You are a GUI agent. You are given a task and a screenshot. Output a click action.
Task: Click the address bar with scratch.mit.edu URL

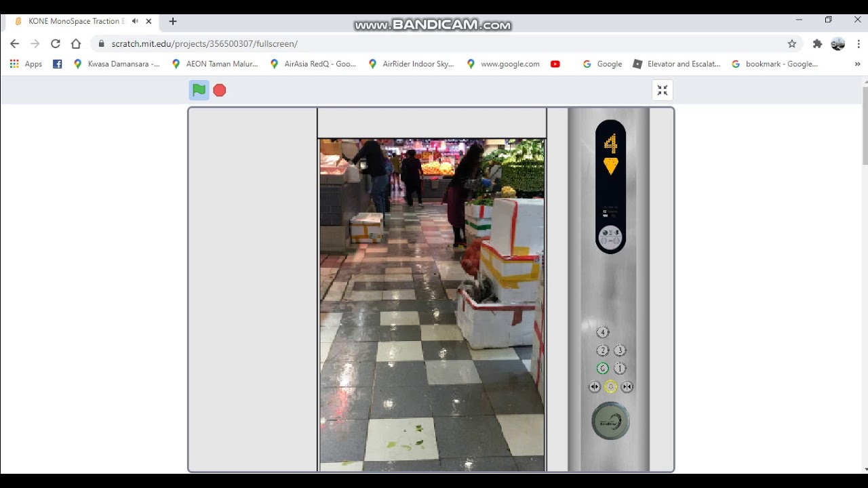448,43
